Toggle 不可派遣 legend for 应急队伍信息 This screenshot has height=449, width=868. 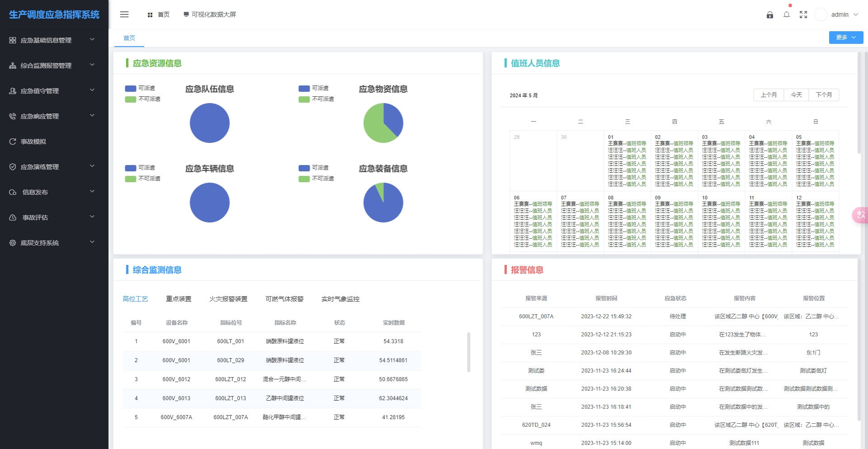[142, 99]
